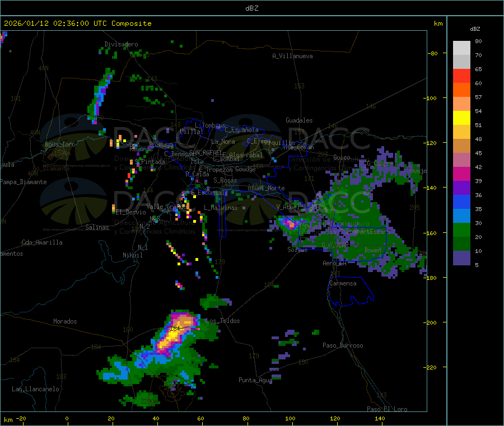Click the Paso_El_Loro place label

tap(388, 409)
